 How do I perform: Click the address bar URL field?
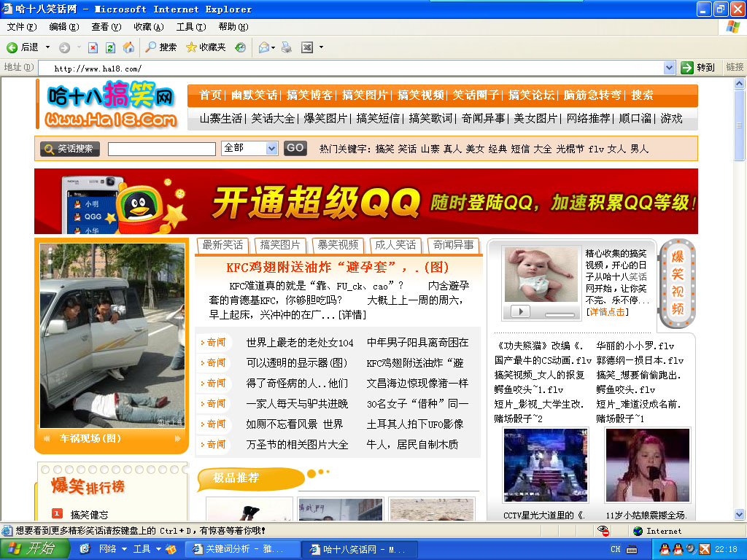click(351, 68)
